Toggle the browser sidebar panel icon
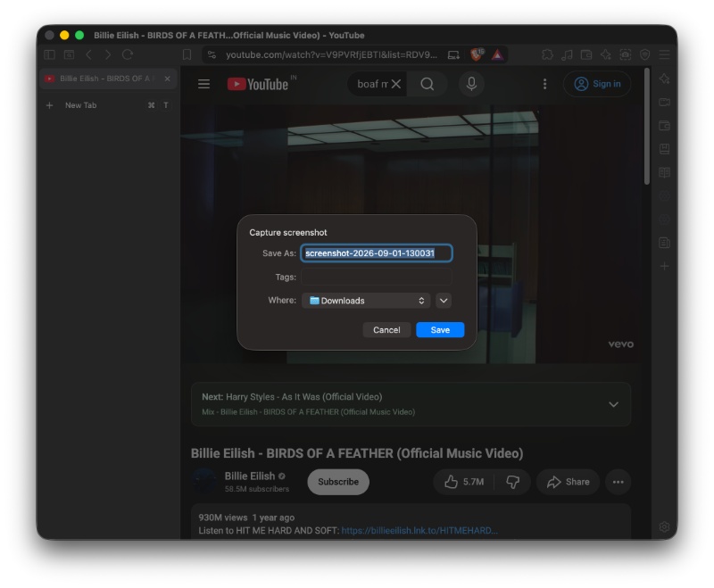Image resolution: width=714 pixels, height=588 pixels. click(x=49, y=54)
